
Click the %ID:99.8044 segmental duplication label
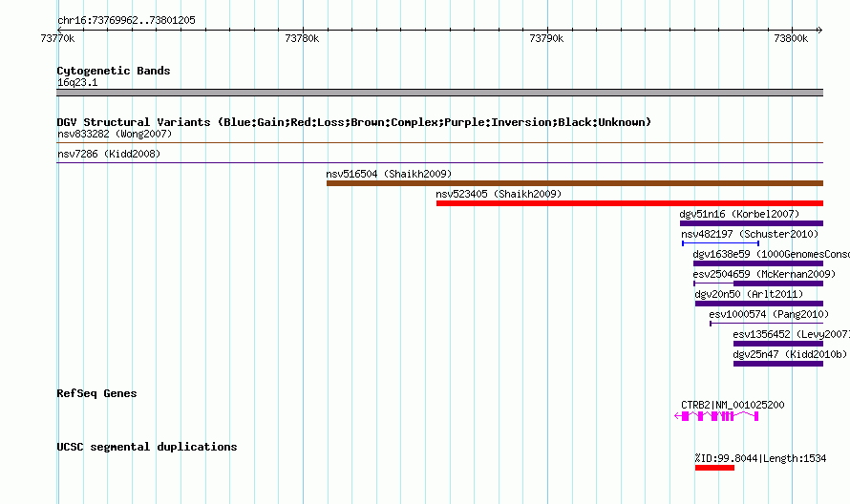760,458
